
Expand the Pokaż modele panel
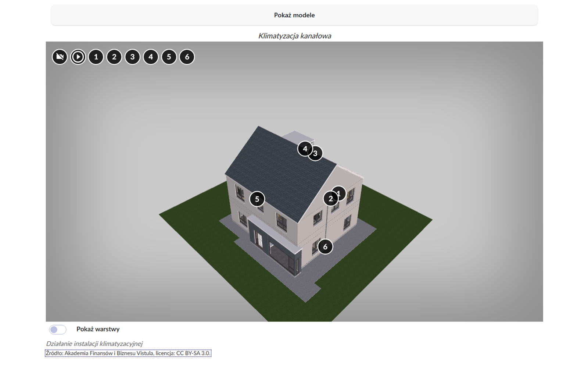(x=294, y=15)
